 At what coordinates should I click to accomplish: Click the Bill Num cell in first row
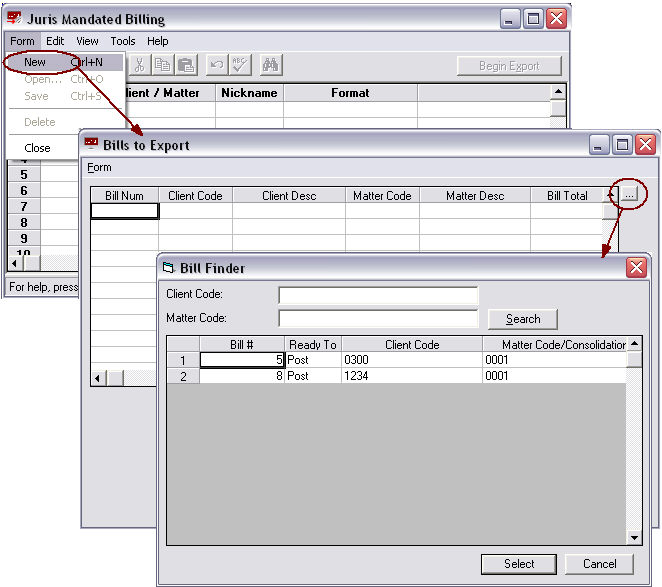(x=124, y=211)
